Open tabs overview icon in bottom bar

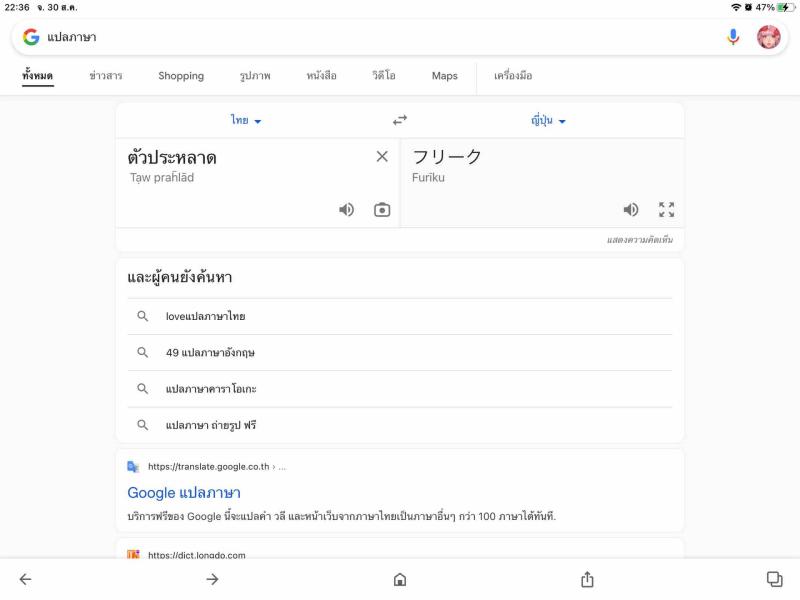pyautogui.click(x=774, y=579)
